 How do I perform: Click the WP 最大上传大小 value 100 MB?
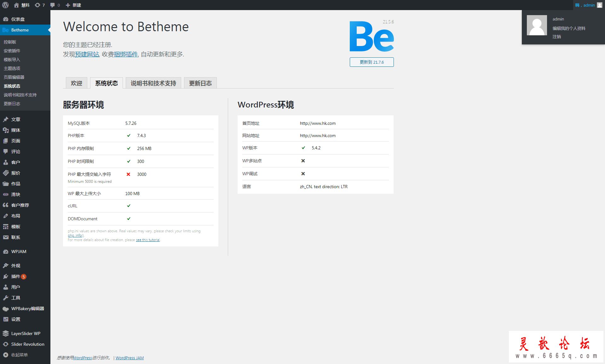[x=132, y=194]
